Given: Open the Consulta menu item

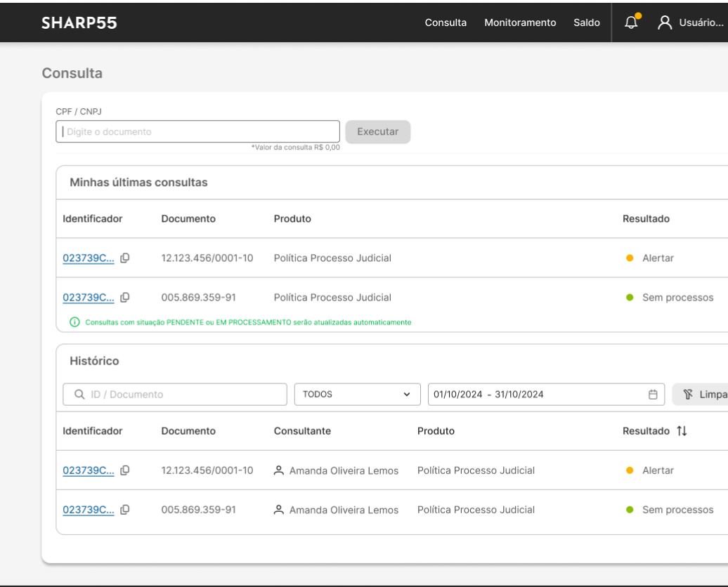Looking at the screenshot, I should point(446,22).
